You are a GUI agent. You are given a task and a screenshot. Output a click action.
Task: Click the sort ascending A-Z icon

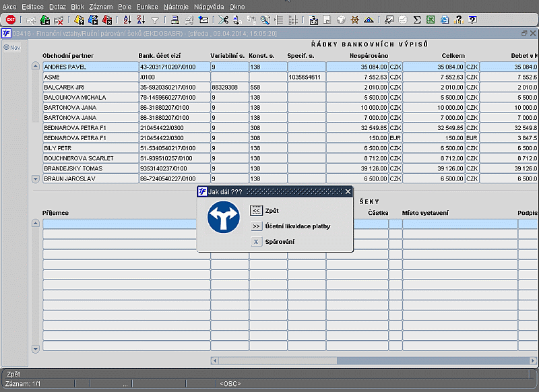[127, 20]
